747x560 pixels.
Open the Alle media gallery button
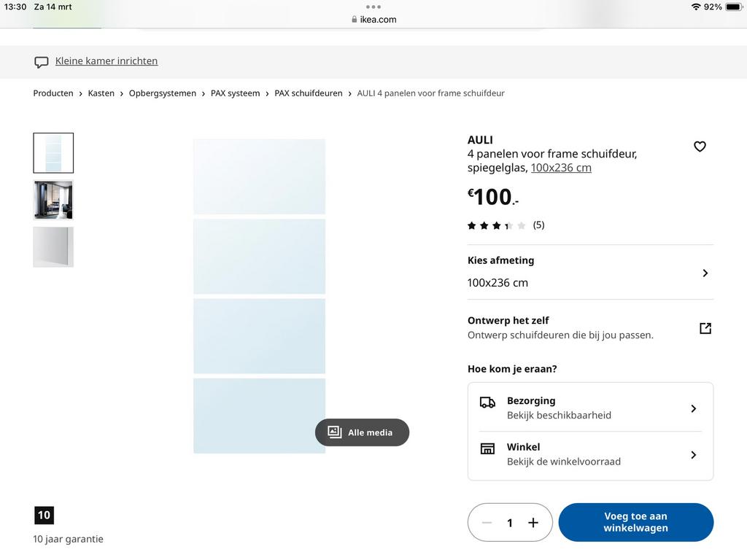[x=362, y=432]
